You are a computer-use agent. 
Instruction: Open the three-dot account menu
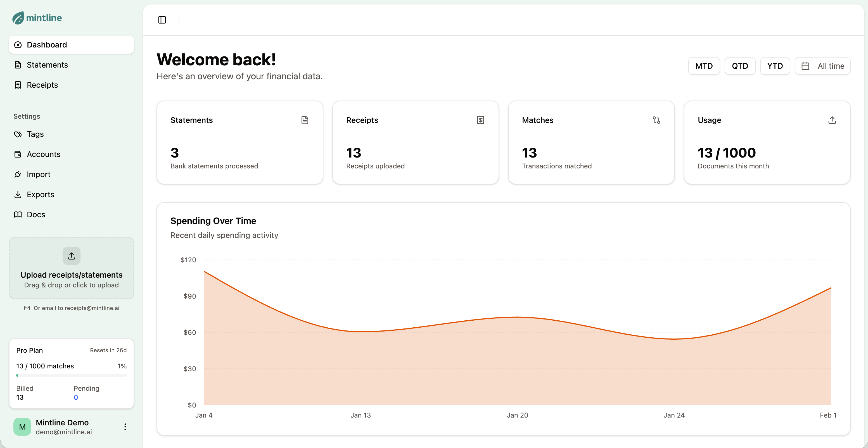[x=125, y=427]
